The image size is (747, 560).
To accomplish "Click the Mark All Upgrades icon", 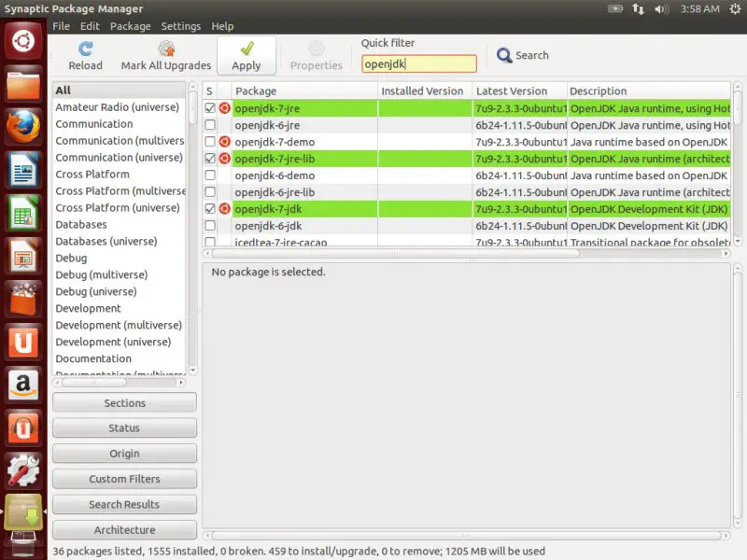I will pyautogui.click(x=166, y=49).
